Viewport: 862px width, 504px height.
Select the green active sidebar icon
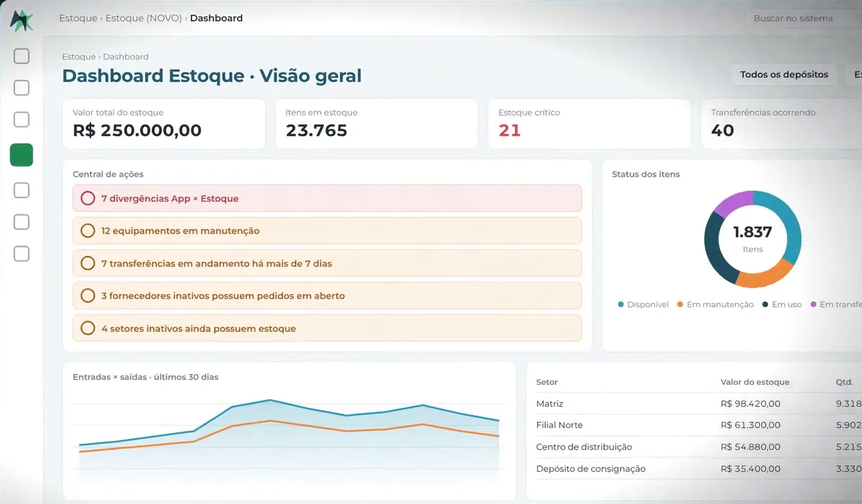pyautogui.click(x=22, y=154)
